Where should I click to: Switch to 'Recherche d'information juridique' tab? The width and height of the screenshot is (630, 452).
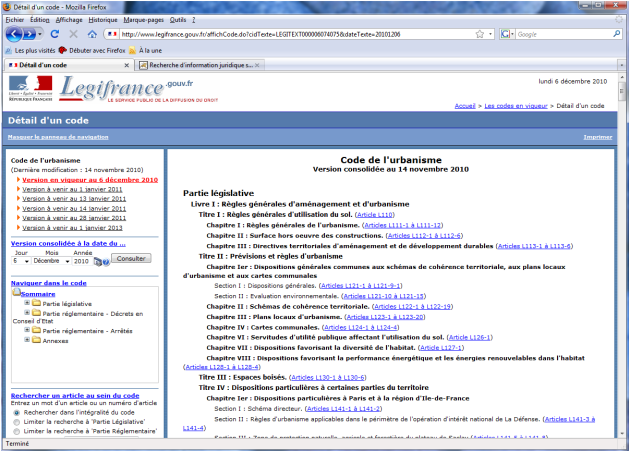coord(200,65)
